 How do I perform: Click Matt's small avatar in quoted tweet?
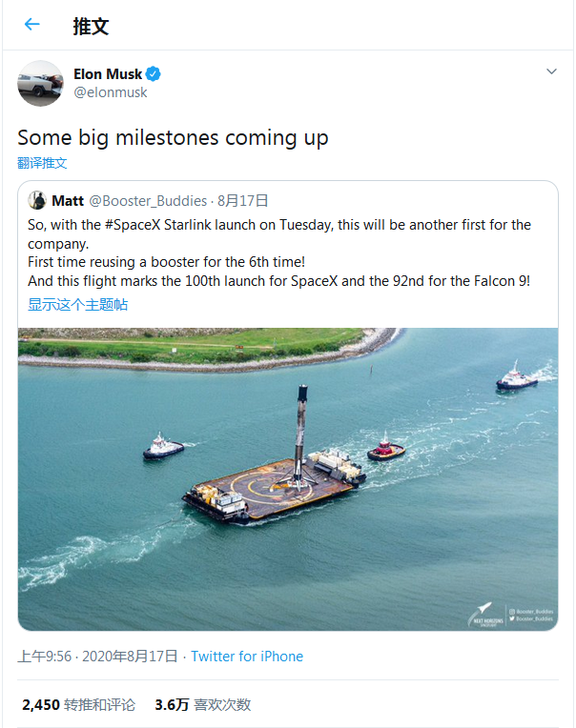[37, 200]
